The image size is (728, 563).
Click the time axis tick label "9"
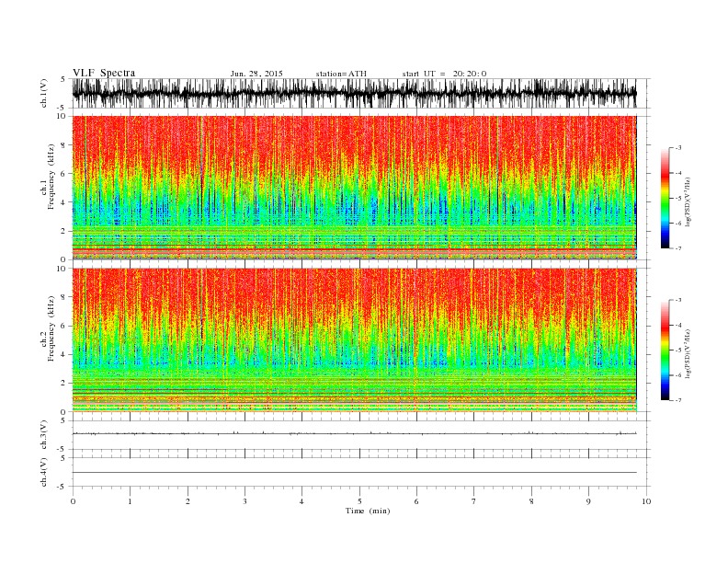588,501
